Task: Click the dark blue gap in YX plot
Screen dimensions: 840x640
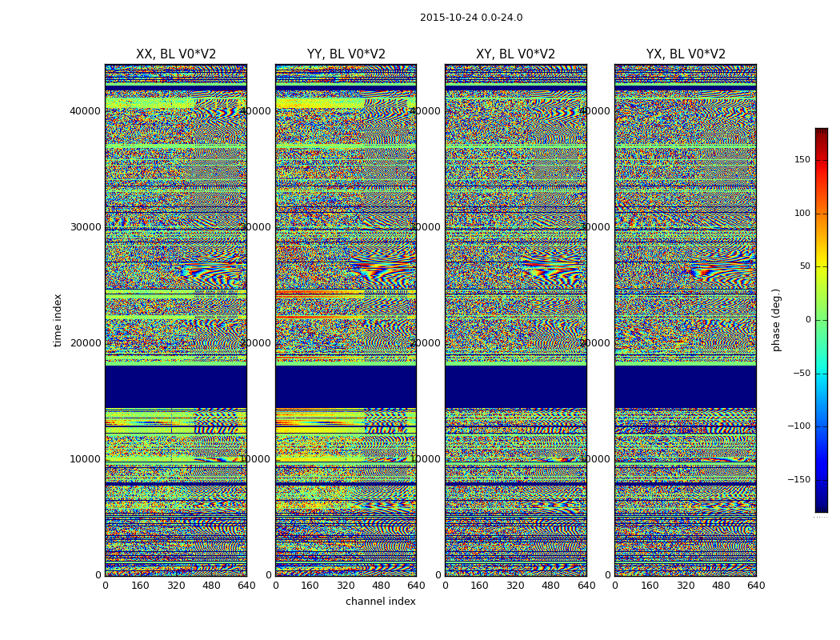Action: click(686, 386)
